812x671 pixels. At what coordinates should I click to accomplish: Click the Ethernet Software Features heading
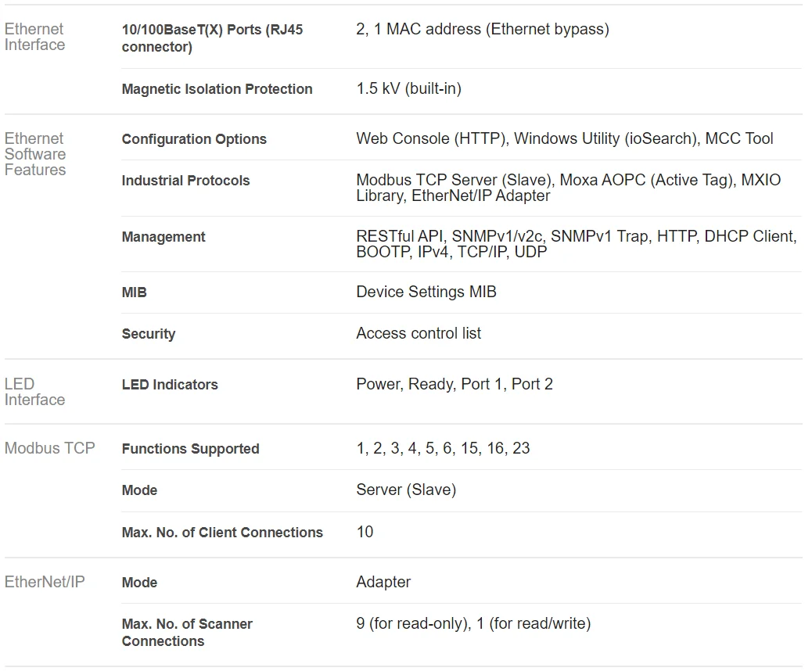click(x=35, y=154)
